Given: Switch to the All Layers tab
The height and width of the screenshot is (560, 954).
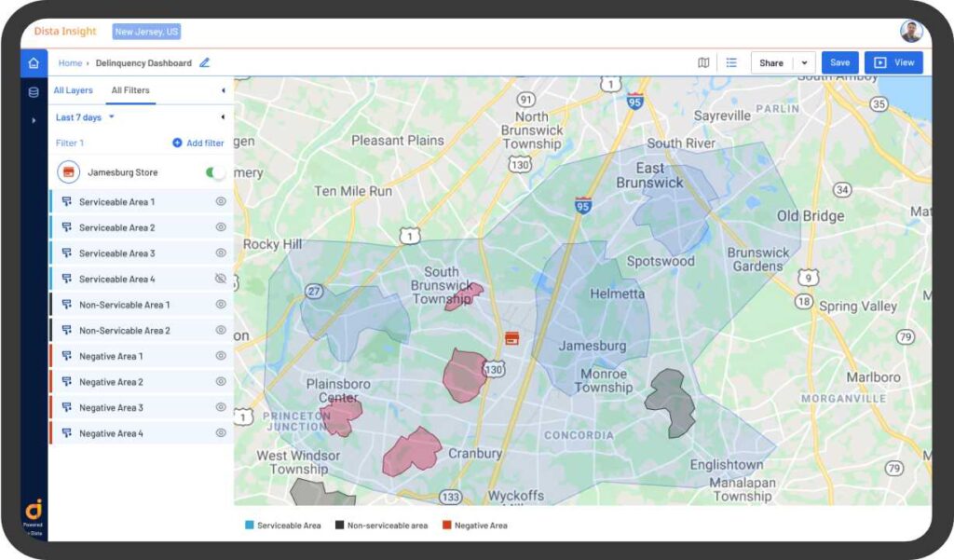Looking at the screenshot, I should pyautogui.click(x=73, y=90).
